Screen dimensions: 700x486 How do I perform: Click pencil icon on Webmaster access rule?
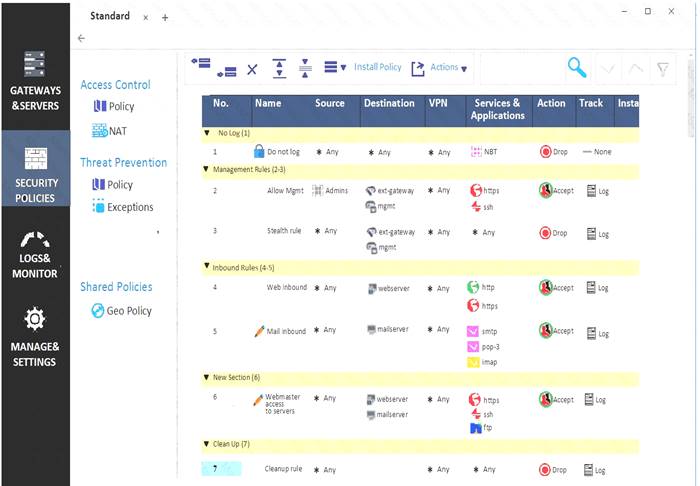pos(258,400)
